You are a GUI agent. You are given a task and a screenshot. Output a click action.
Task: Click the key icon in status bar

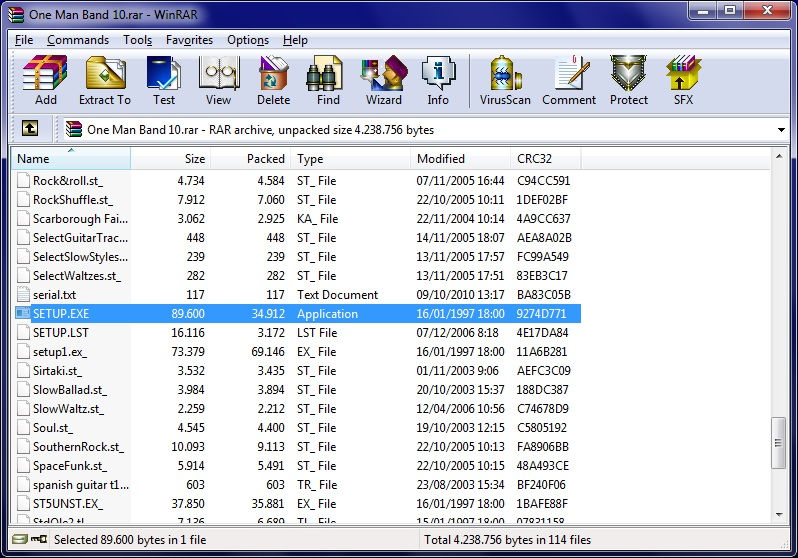point(39,539)
